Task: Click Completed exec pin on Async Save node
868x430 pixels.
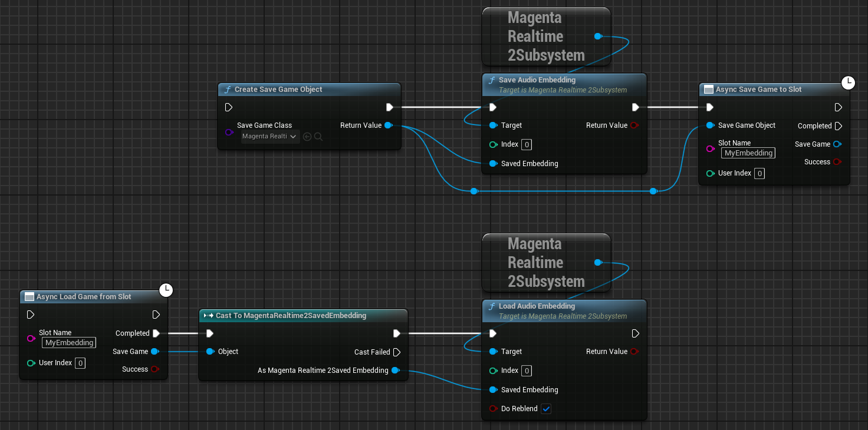Action: click(839, 126)
